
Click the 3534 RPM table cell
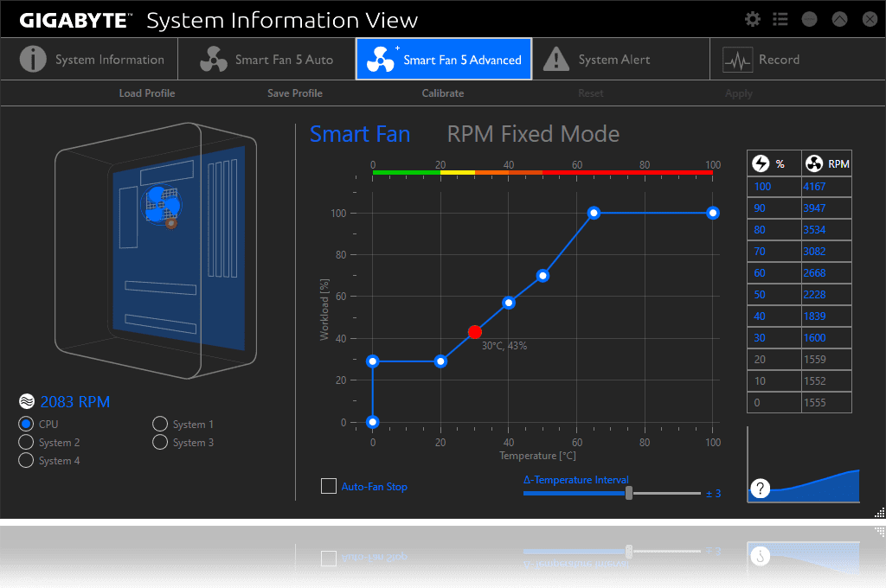coord(826,229)
